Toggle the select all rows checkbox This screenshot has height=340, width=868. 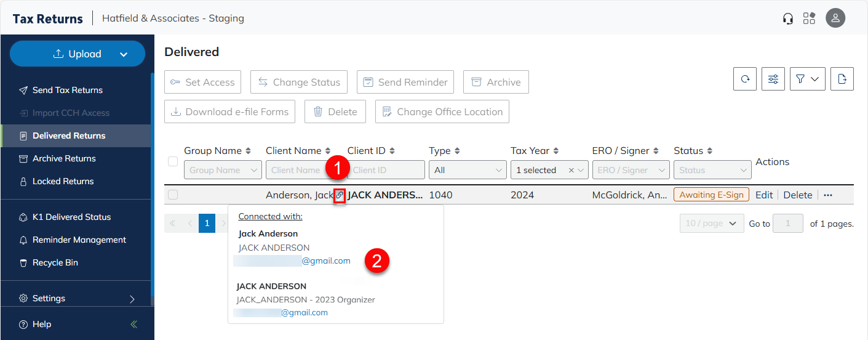(173, 161)
